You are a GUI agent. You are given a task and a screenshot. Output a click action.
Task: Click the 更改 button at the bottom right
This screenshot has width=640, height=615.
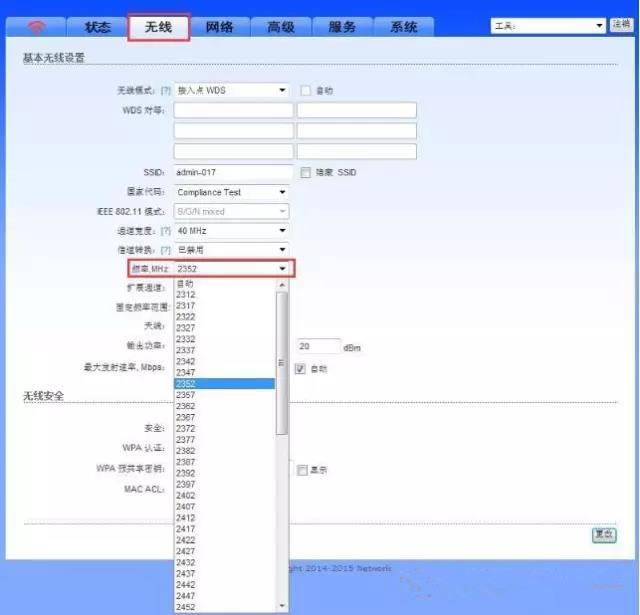pyautogui.click(x=604, y=535)
